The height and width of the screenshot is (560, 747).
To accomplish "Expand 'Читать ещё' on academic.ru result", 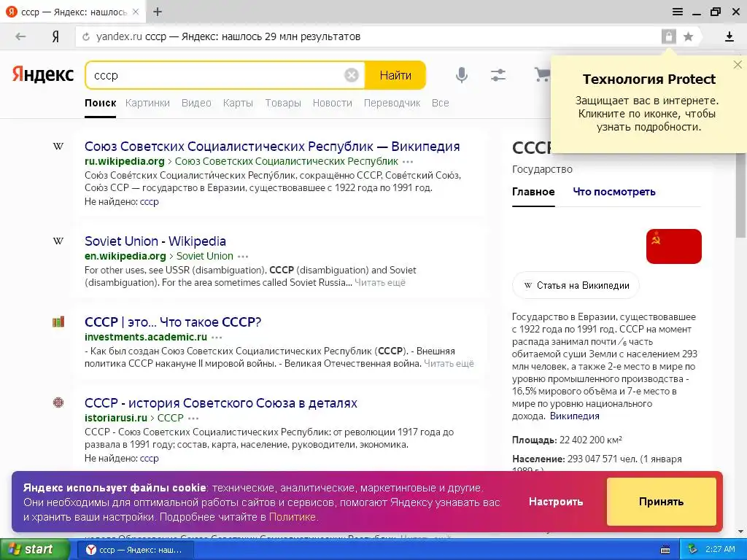I will click(449, 363).
